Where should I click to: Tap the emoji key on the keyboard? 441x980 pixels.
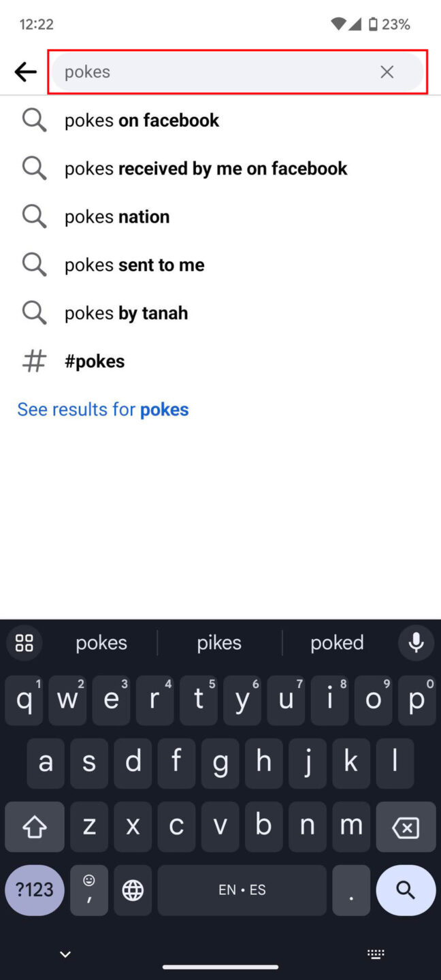pos(88,890)
